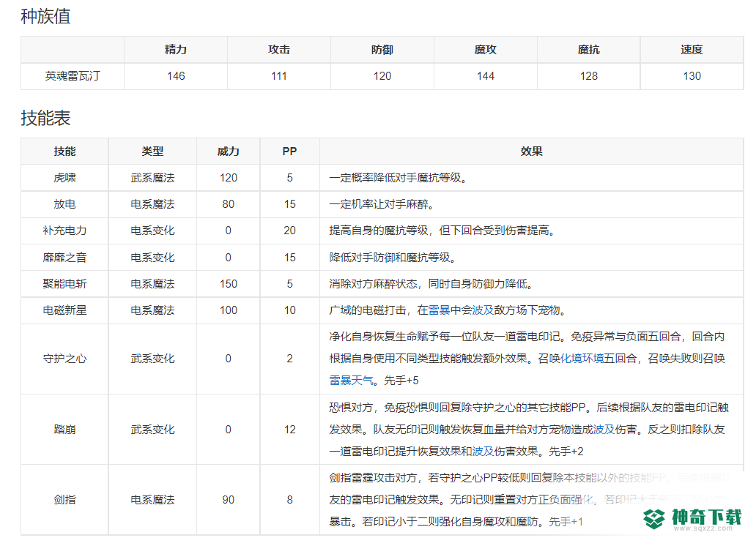The image size is (756, 546).
Task: Click the 技能表 section heading
Action: point(46,118)
